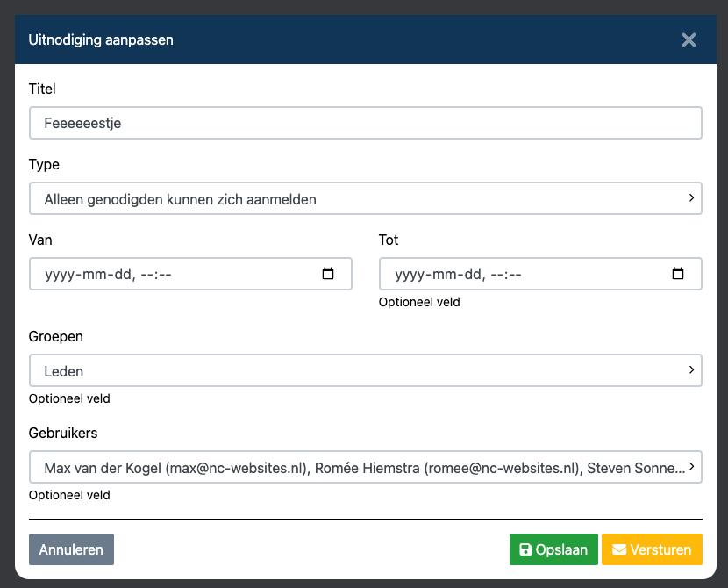Click the Annuleren button
This screenshot has height=588, width=728.
pyautogui.click(x=71, y=549)
